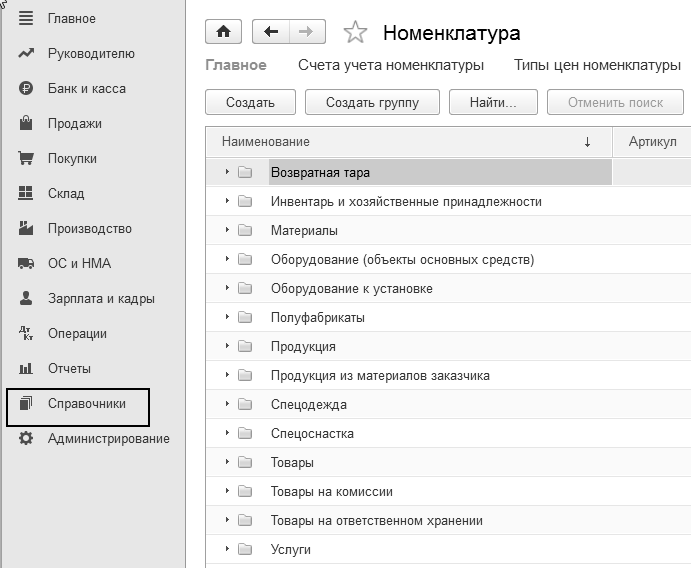Screen dimensions: 691x568
Task: Switch to Типы цен номенклатуры tab
Action: pyautogui.click(x=597, y=66)
